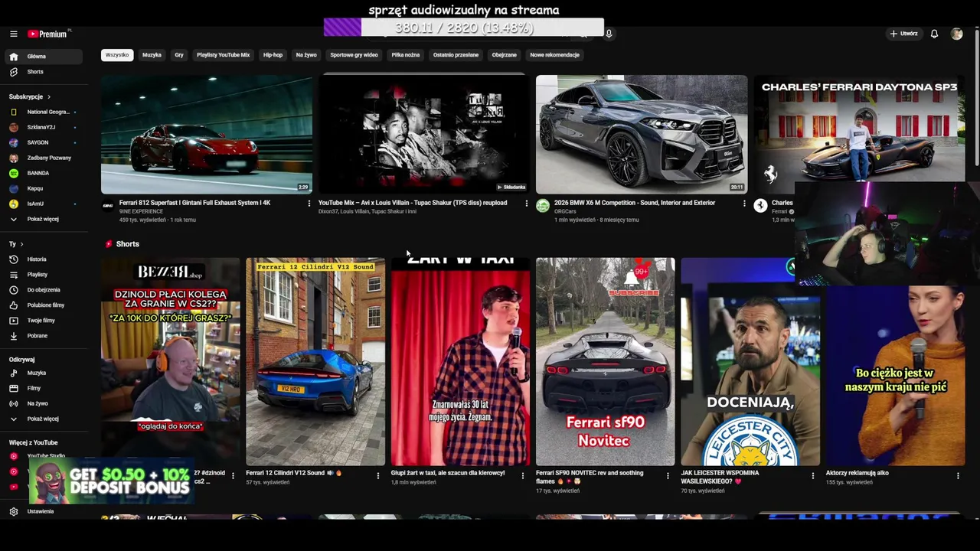
Task: Expand the Ty section chevron
Action: click(21, 244)
